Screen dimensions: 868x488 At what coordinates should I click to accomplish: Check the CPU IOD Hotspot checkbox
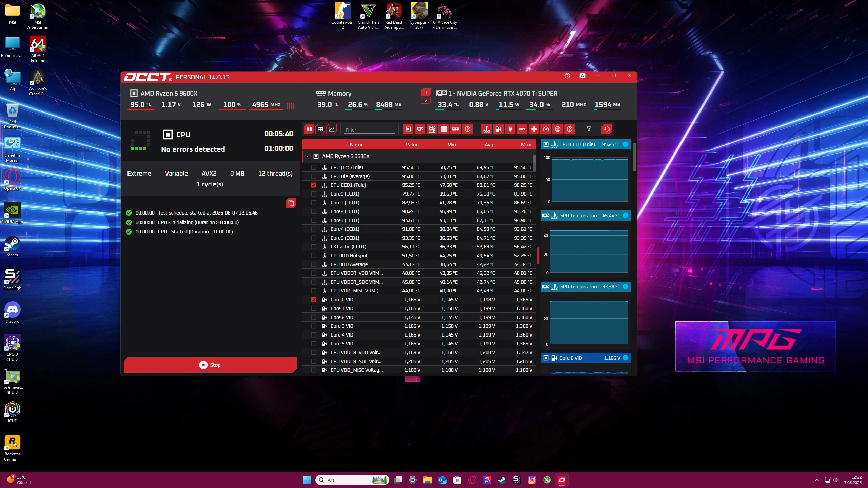click(x=314, y=256)
